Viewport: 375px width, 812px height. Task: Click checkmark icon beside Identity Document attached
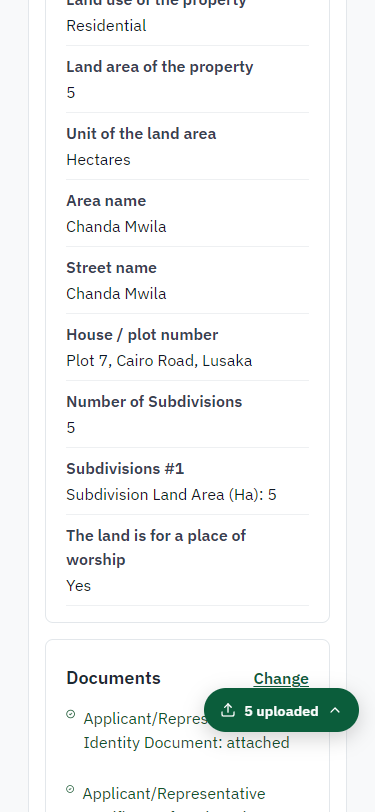tap(71, 715)
